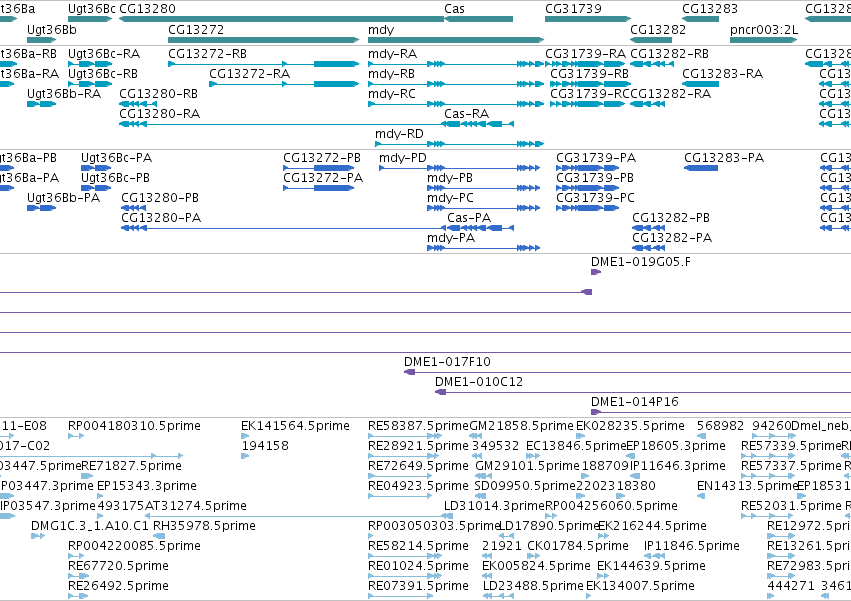
Task: Select the RP004180310.5prime EST label
Action: point(134,426)
